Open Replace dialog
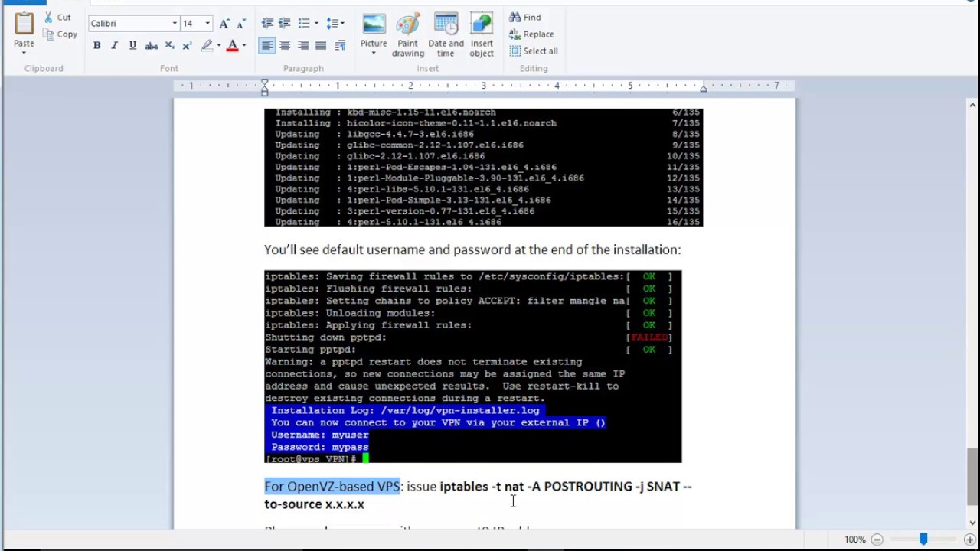 531,34
